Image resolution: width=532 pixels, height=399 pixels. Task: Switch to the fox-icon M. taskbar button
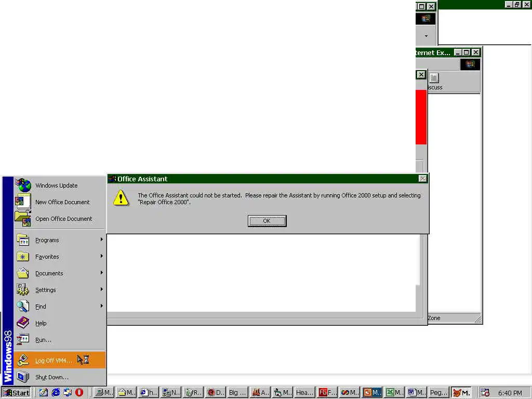(x=460, y=393)
